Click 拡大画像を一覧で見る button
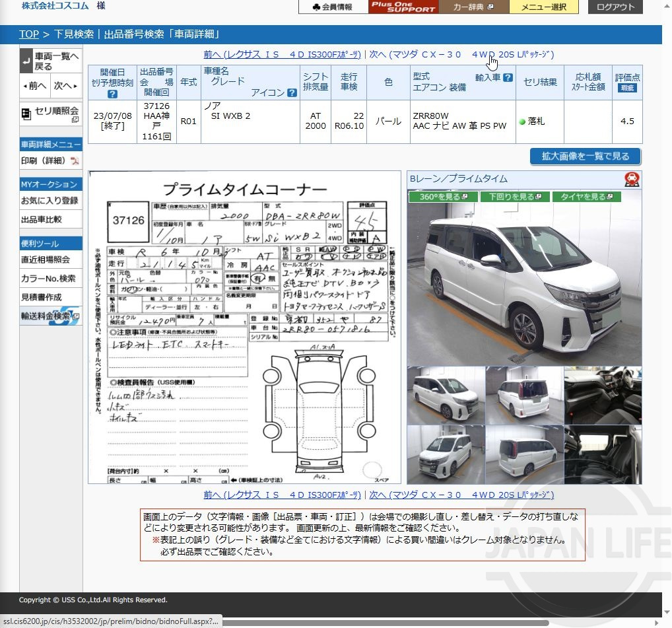 584,157
